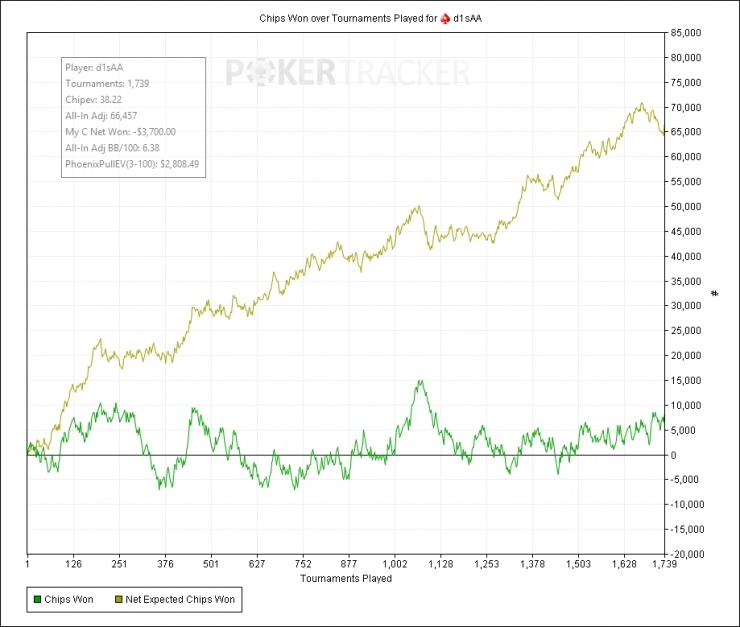This screenshot has height=627, width=740.
Task: Click the Chipev: 38.22 stat line
Action: [x=93, y=100]
